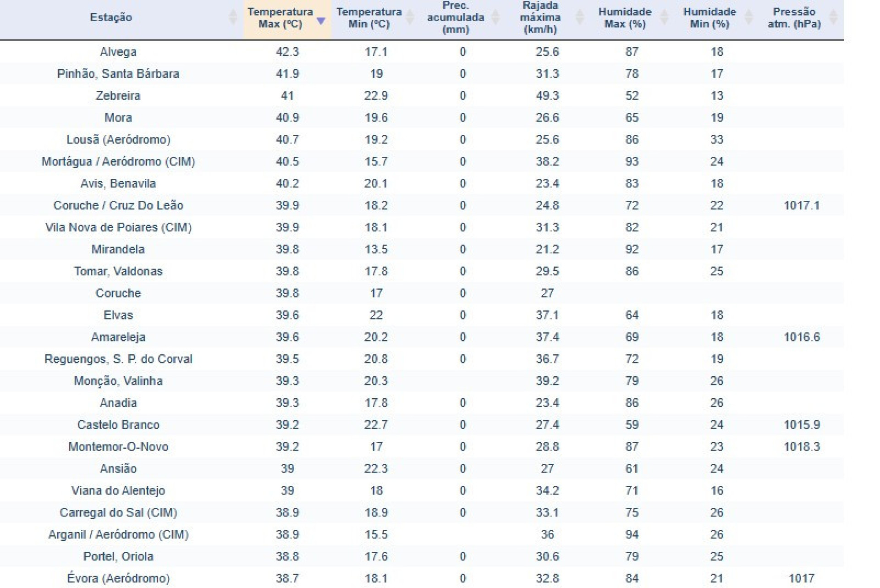The width and height of the screenshot is (880, 588).
Task: Click sort arrows beside Humidade Min header
Action: 748,17
